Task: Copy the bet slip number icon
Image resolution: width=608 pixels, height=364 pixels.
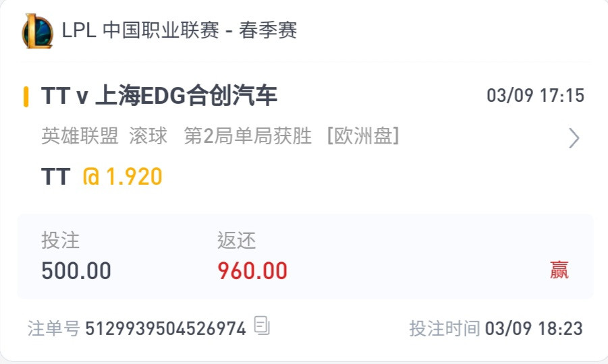Action: click(262, 326)
